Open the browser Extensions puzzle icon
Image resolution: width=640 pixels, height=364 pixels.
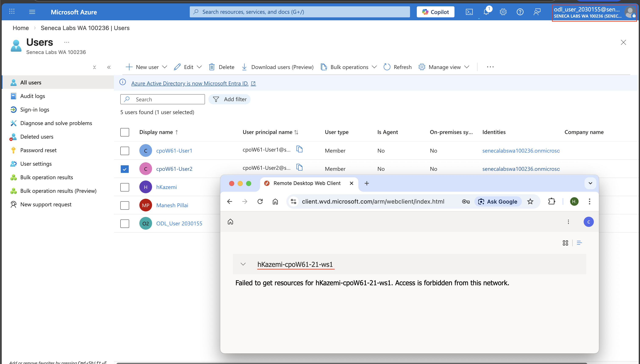coord(551,201)
